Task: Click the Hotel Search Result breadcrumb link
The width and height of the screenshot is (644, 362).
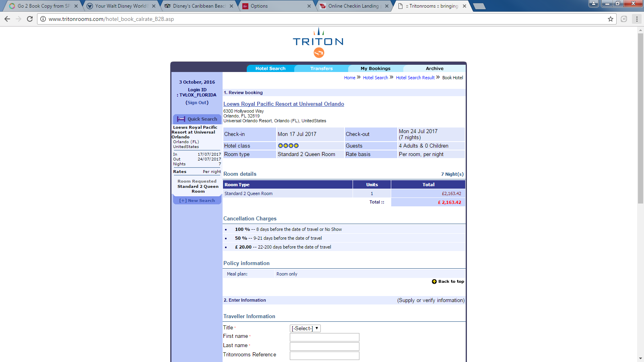Action: tap(415, 78)
